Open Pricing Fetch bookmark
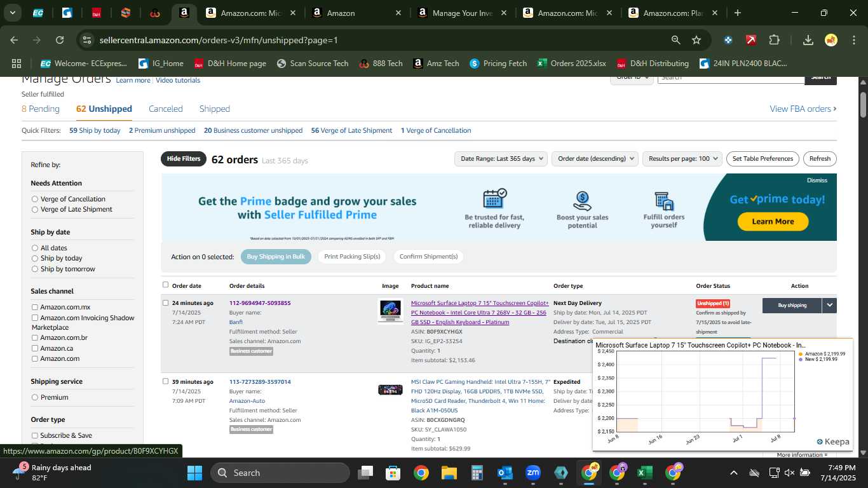 pos(498,64)
